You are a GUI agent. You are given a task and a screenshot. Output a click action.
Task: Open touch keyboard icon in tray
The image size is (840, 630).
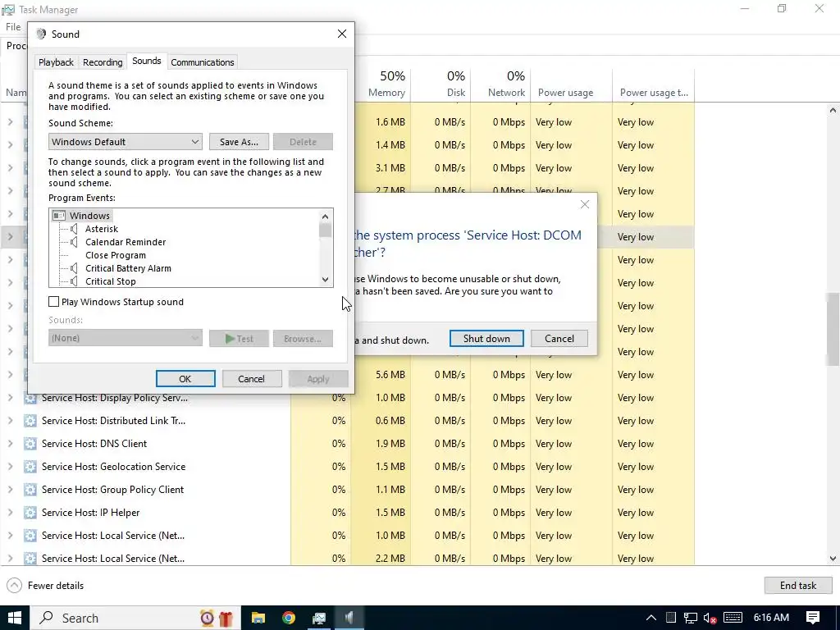(733, 618)
